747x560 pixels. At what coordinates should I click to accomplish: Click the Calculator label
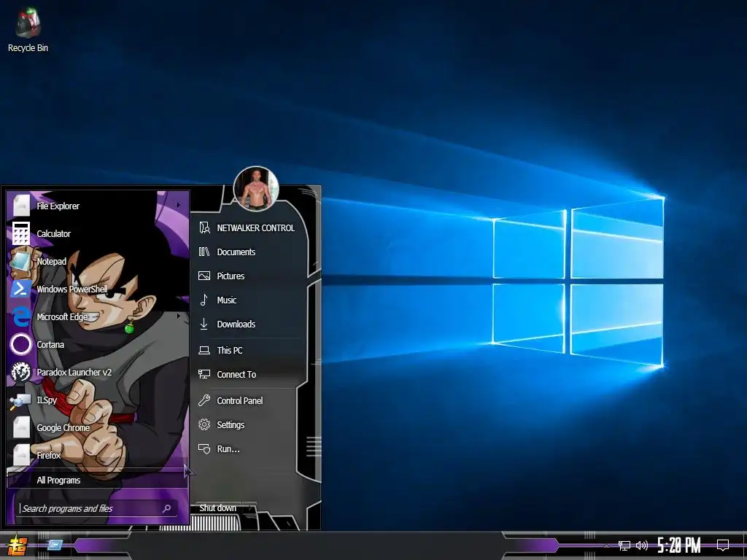tap(54, 234)
